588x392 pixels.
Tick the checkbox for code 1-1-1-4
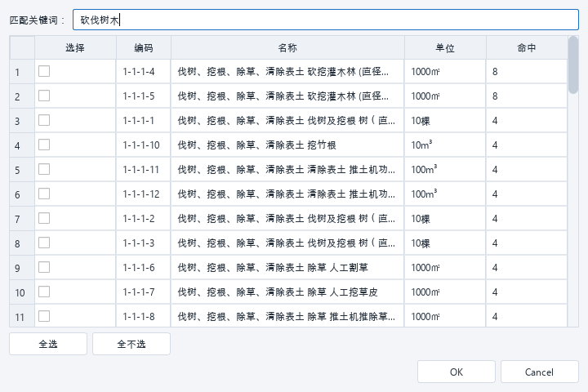click(x=44, y=71)
